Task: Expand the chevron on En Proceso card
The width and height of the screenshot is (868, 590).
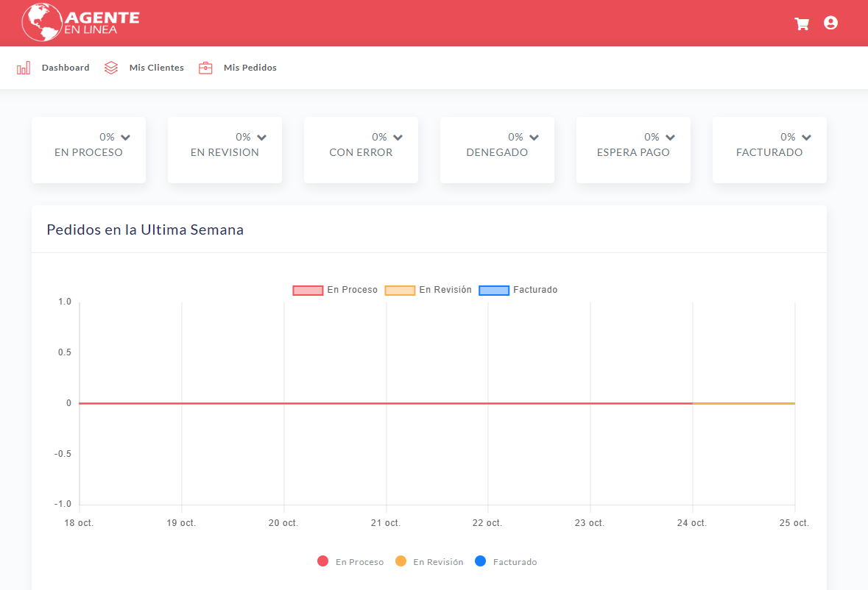Action: tap(125, 138)
